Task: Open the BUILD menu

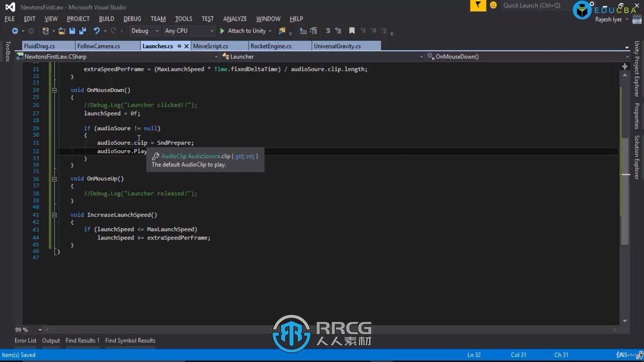Action: coord(107,19)
